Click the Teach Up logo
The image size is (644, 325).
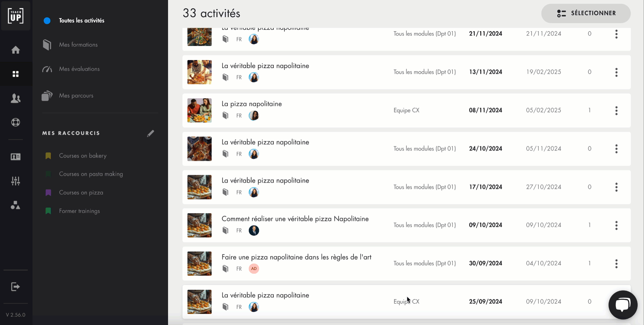tap(16, 16)
